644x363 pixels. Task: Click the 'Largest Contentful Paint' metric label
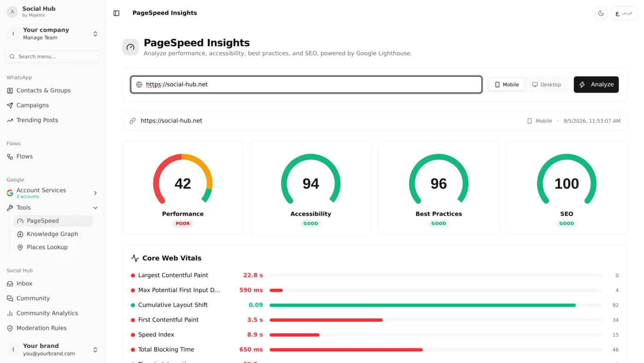click(x=173, y=275)
